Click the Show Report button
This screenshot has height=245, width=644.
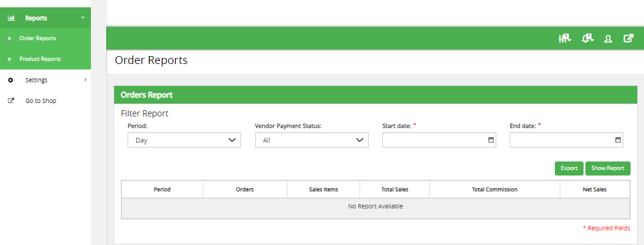[607, 168]
